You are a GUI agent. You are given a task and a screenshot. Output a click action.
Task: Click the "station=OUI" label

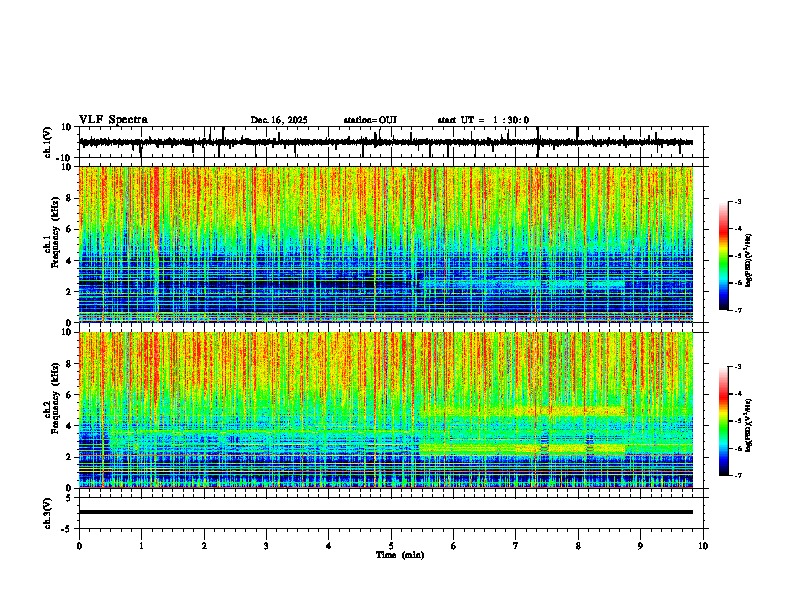point(370,120)
